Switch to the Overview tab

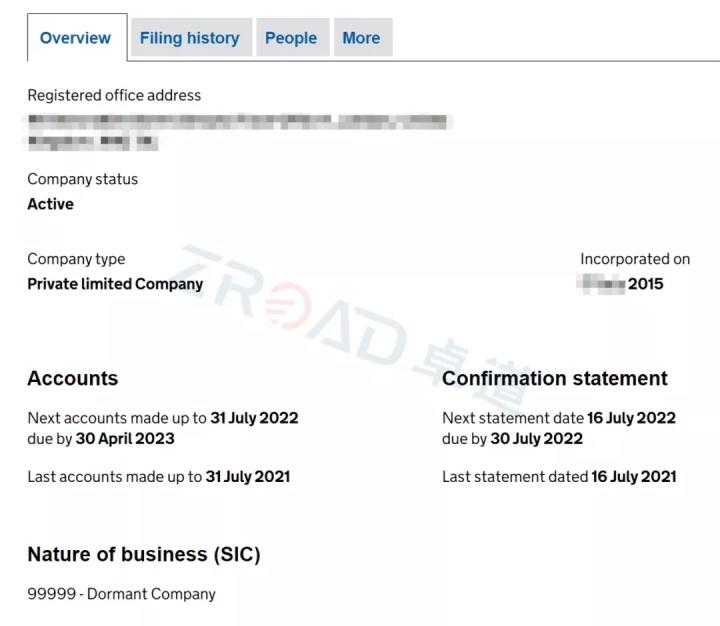click(75, 38)
